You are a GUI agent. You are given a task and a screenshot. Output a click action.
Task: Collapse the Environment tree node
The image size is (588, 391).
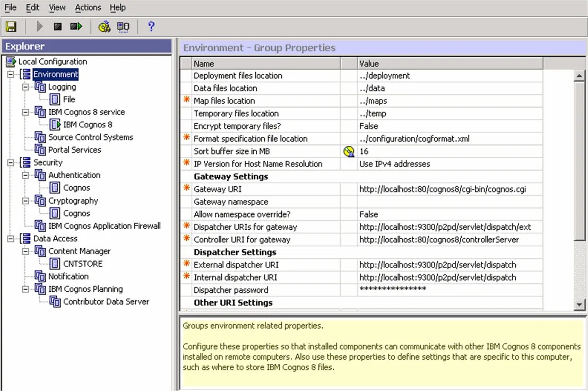point(11,74)
